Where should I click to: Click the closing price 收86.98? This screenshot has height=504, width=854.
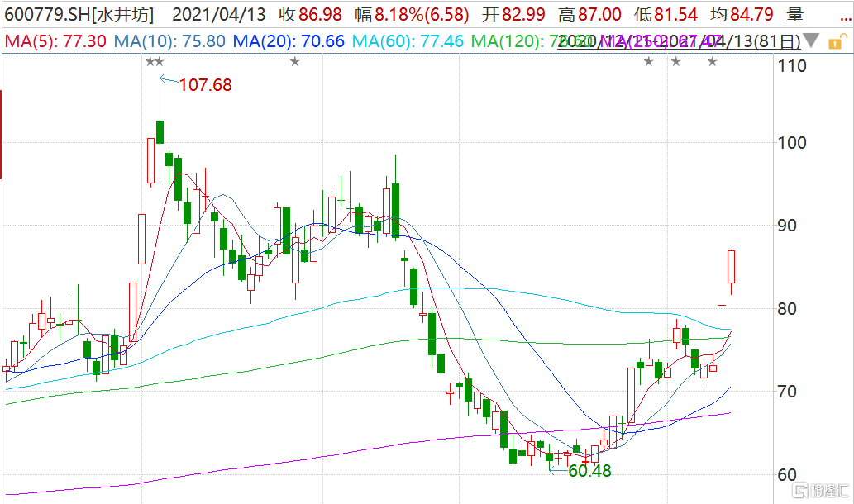311,14
